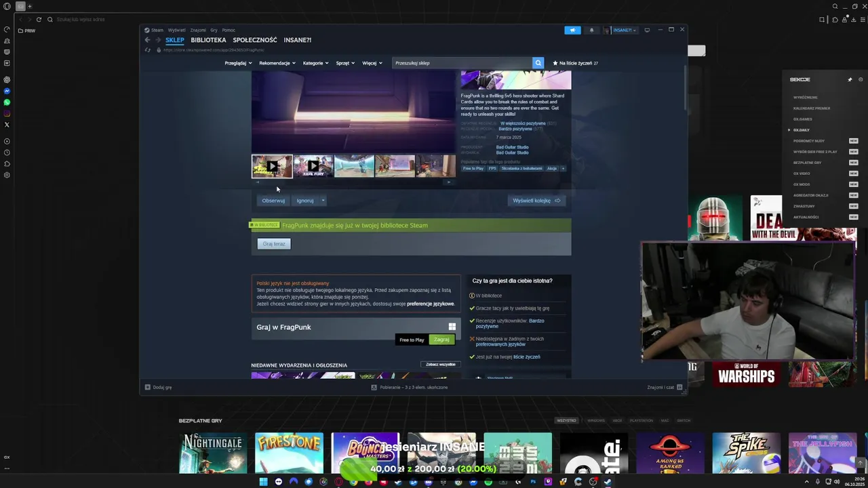Click Zobacz wszystkie button
Image resolution: width=868 pixels, height=488 pixels.
tap(441, 365)
